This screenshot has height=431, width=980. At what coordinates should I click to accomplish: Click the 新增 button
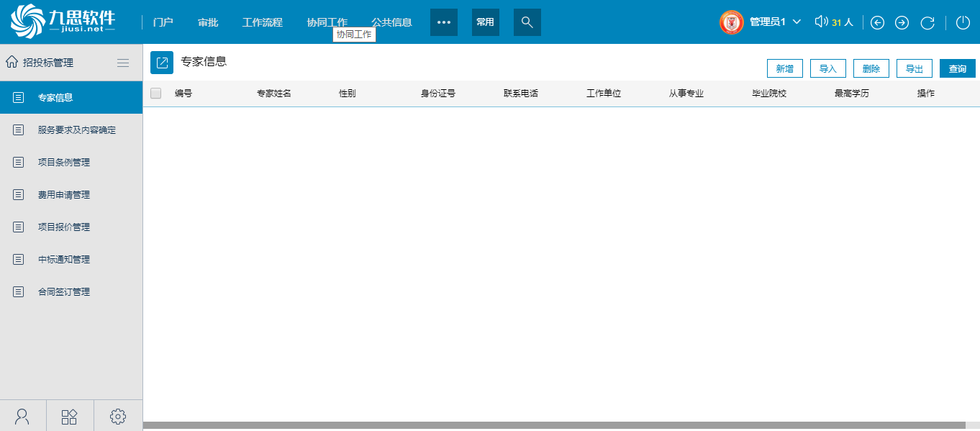784,69
